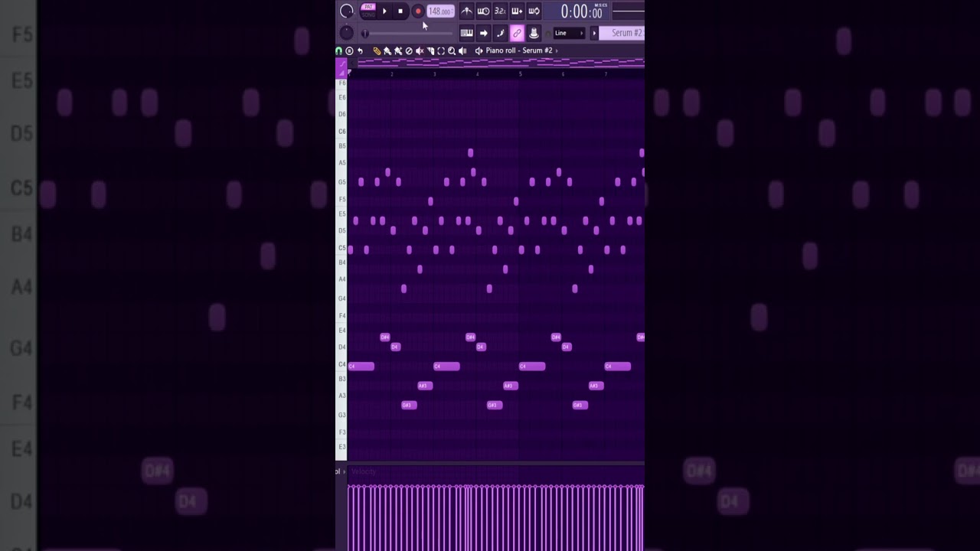The height and width of the screenshot is (551, 980).
Task: Click the C5 piano key
Action: tap(341, 249)
